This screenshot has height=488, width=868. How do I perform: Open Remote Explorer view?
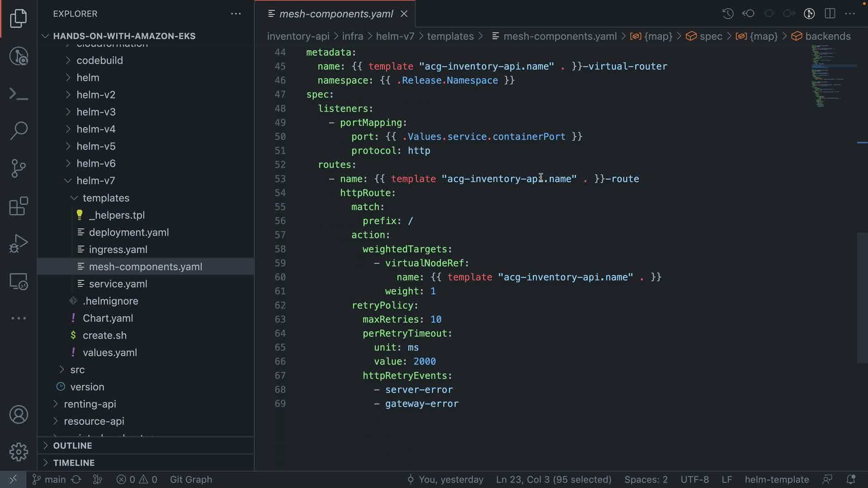pos(19,282)
